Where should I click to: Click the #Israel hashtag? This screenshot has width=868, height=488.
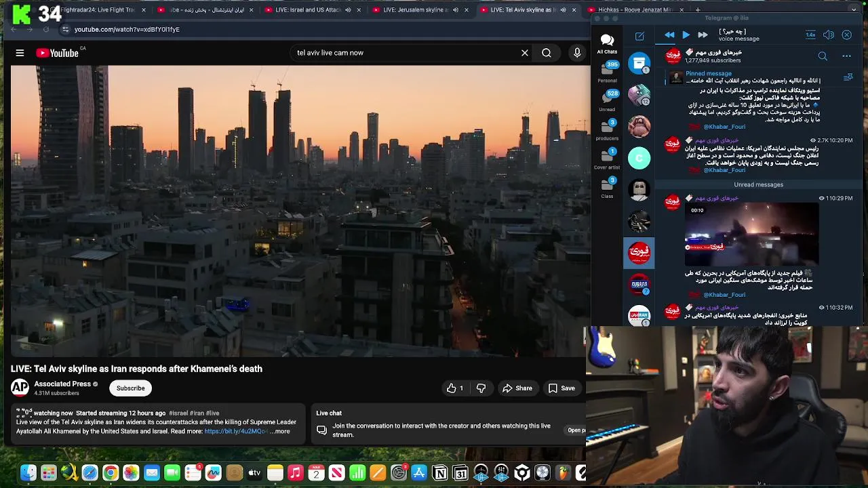(x=177, y=413)
